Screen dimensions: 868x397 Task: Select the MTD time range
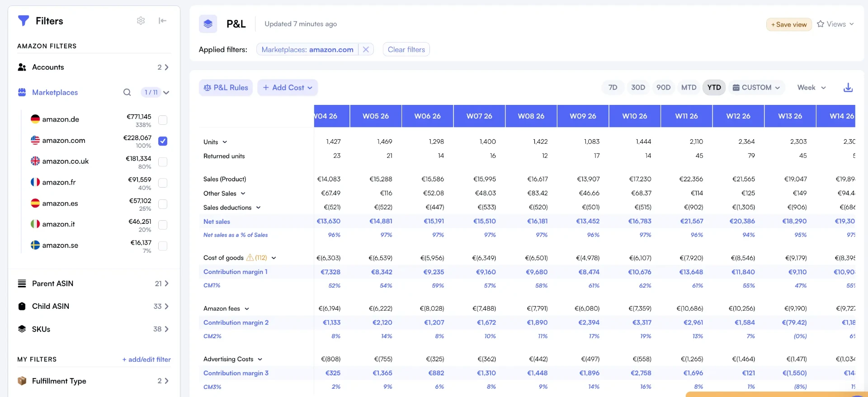[x=689, y=88]
